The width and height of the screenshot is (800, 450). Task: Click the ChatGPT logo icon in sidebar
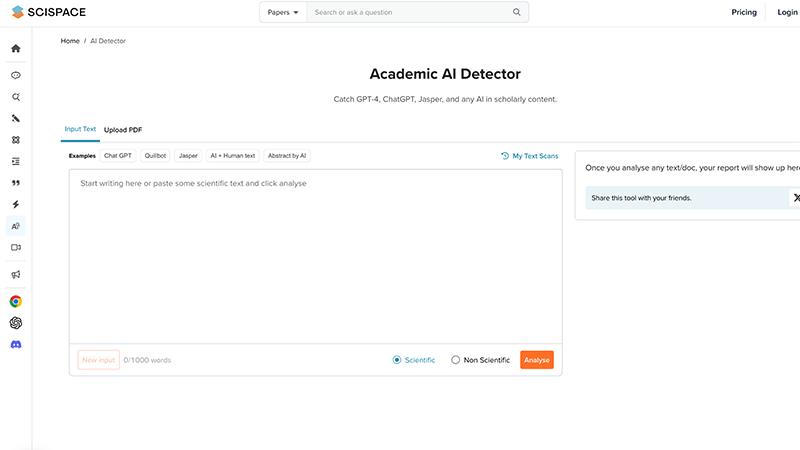16,323
